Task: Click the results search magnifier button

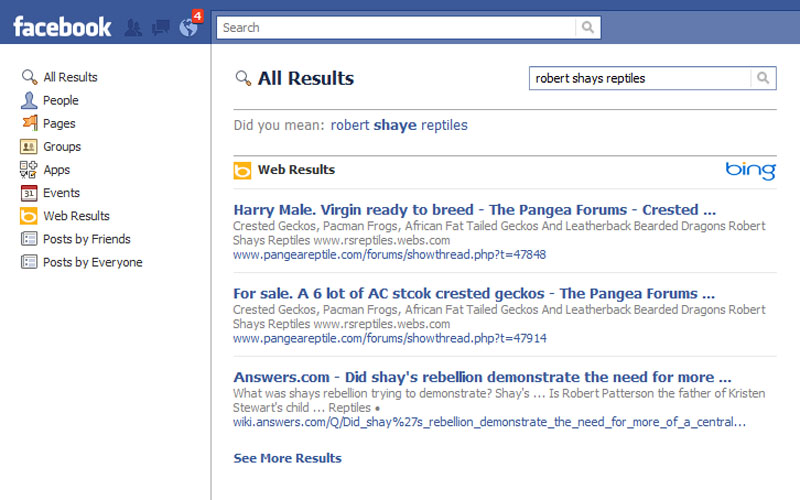Action: (763, 78)
